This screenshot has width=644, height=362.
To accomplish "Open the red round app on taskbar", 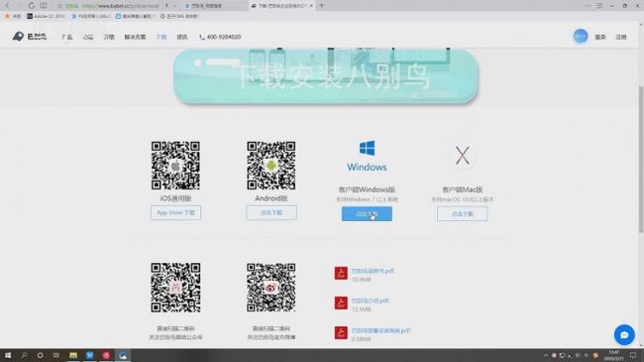I will click(106, 355).
